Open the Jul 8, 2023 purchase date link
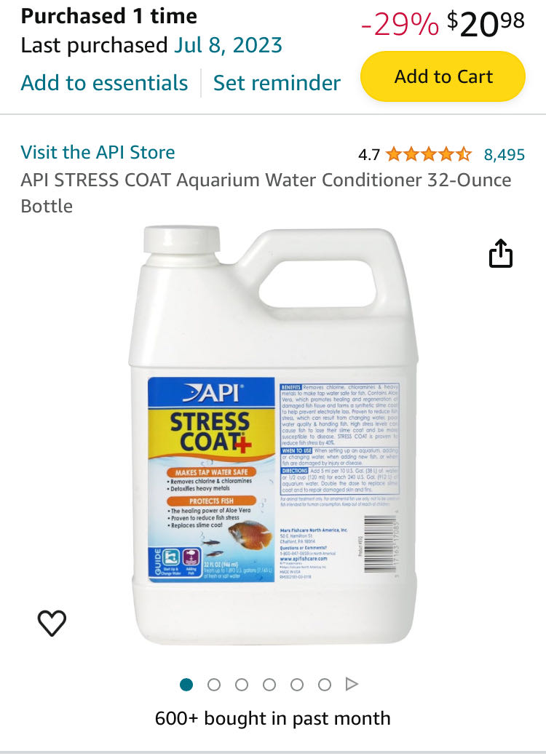 pyautogui.click(x=228, y=45)
